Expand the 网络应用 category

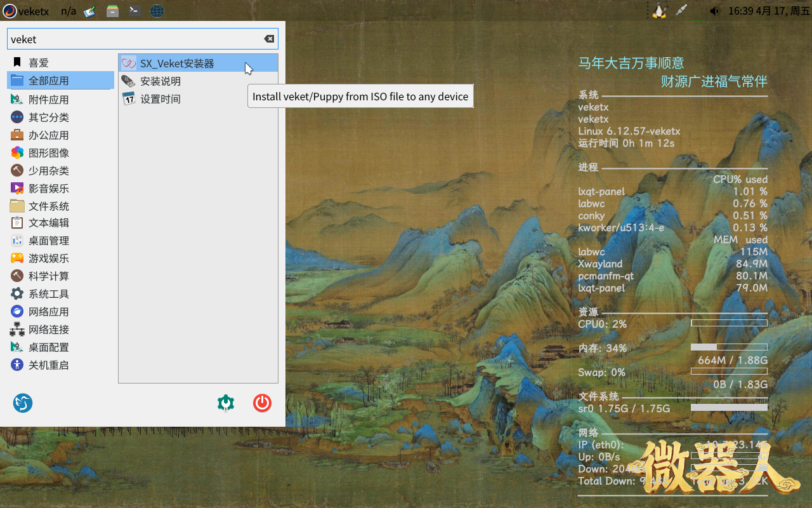(48, 312)
